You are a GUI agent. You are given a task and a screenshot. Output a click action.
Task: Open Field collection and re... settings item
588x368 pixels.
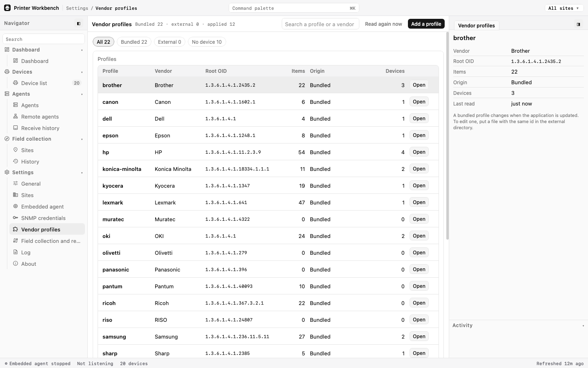click(x=47, y=241)
